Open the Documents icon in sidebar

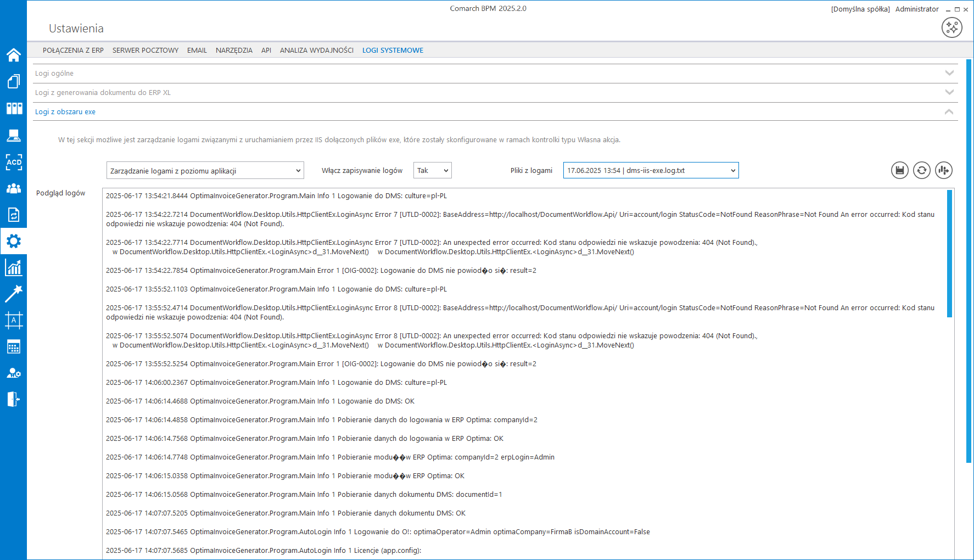pyautogui.click(x=13, y=81)
